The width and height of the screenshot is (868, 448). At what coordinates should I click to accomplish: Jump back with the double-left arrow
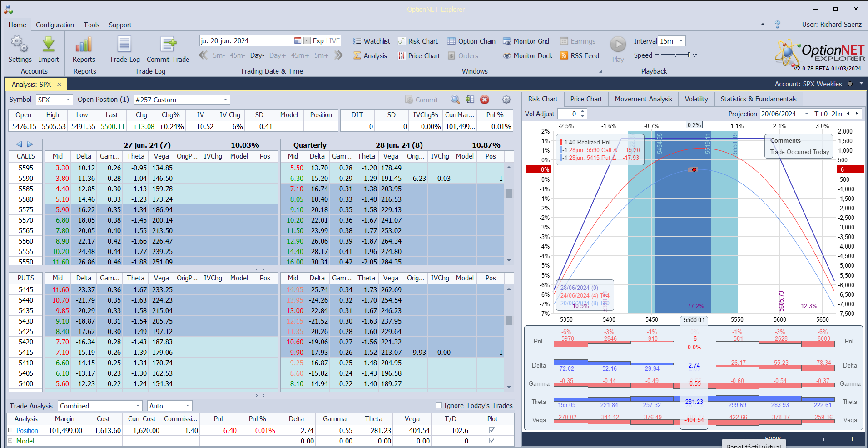(x=203, y=55)
